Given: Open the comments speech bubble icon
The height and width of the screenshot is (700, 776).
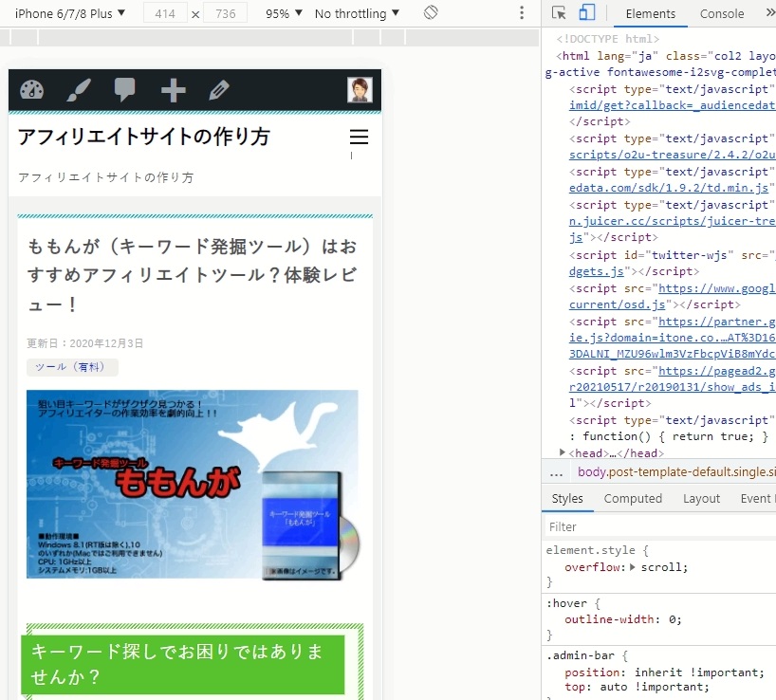Looking at the screenshot, I should (x=124, y=90).
